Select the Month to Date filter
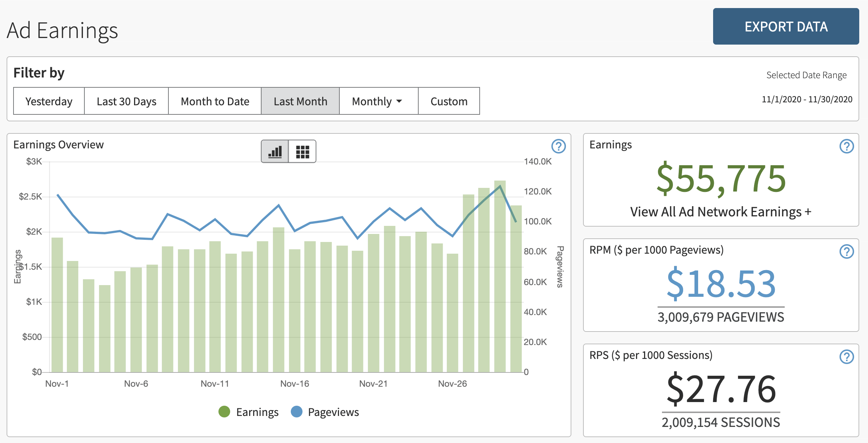The image size is (868, 443). [215, 101]
